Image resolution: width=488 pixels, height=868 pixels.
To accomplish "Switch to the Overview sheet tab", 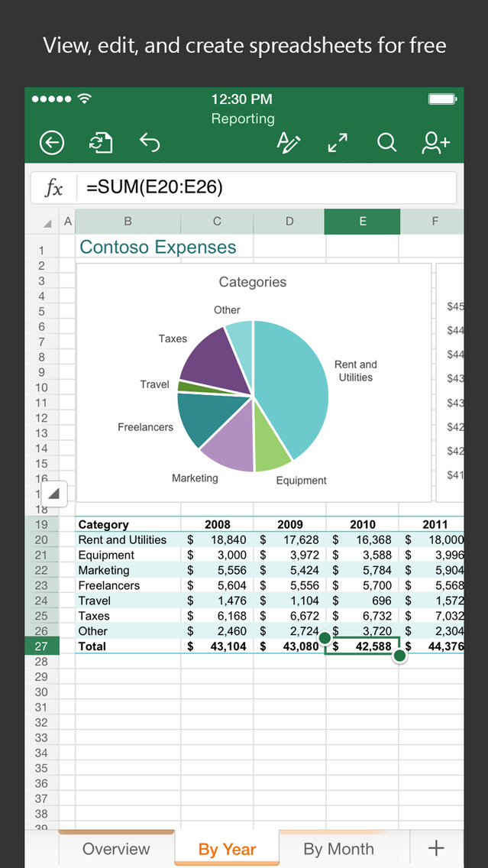I will pos(116,849).
